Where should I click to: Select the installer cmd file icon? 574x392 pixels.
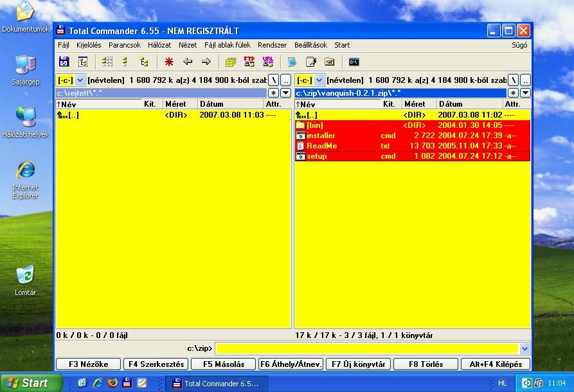coord(301,136)
